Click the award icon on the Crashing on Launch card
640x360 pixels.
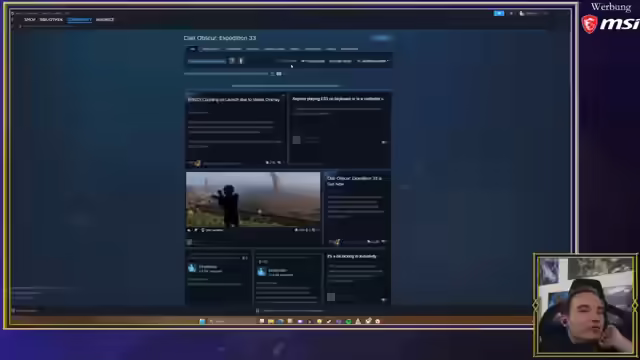[x=197, y=163]
